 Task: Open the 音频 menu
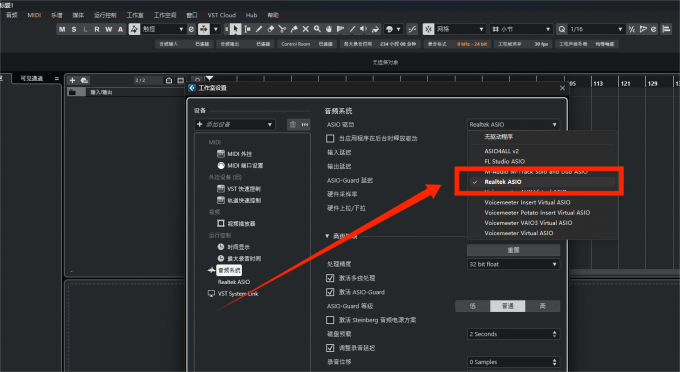12,15
